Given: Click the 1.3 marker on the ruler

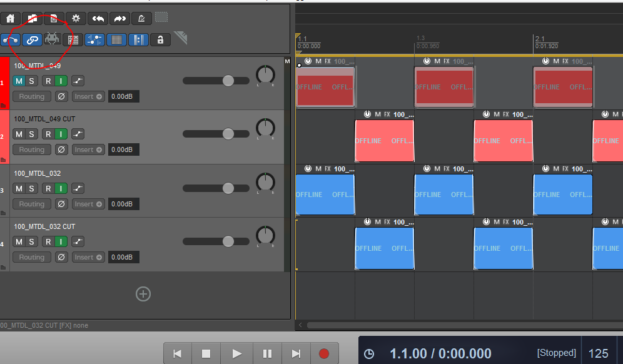Looking at the screenshot, I should [x=420, y=38].
